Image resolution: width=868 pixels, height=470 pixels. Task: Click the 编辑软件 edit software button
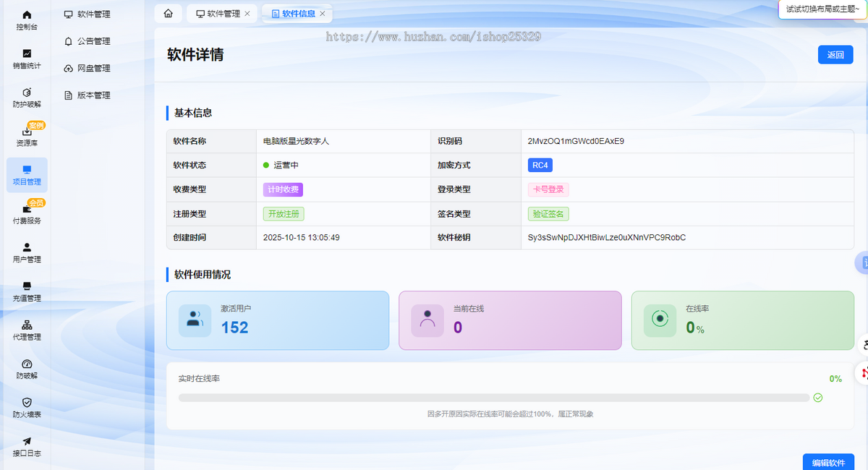point(828,462)
